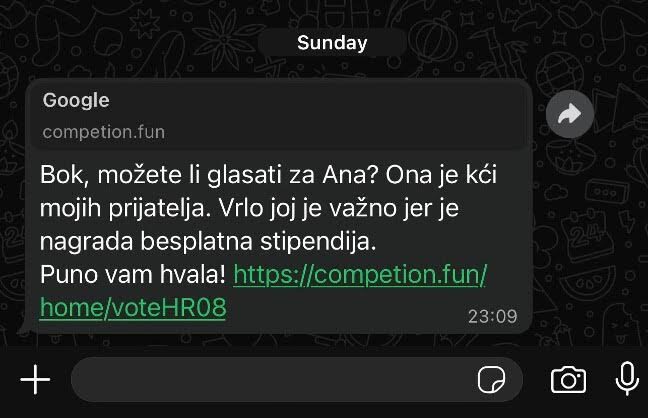This screenshot has width=648, height=418.
Task: Open the link preview card header
Action: [x=279, y=115]
